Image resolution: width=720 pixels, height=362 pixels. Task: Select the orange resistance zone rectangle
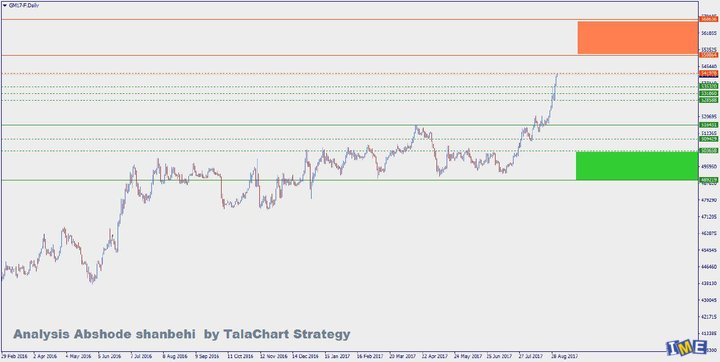pos(638,37)
